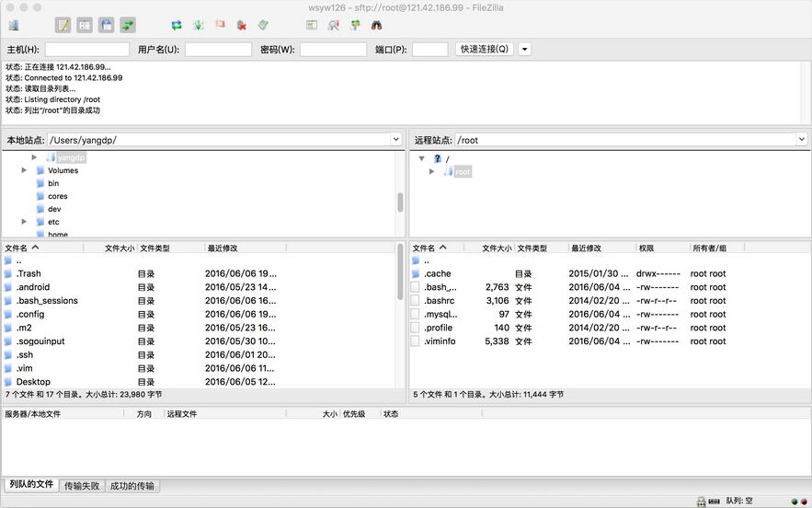This screenshot has width=812, height=508.
Task: Click the local file list vertical scrollbar
Action: click(x=400, y=271)
